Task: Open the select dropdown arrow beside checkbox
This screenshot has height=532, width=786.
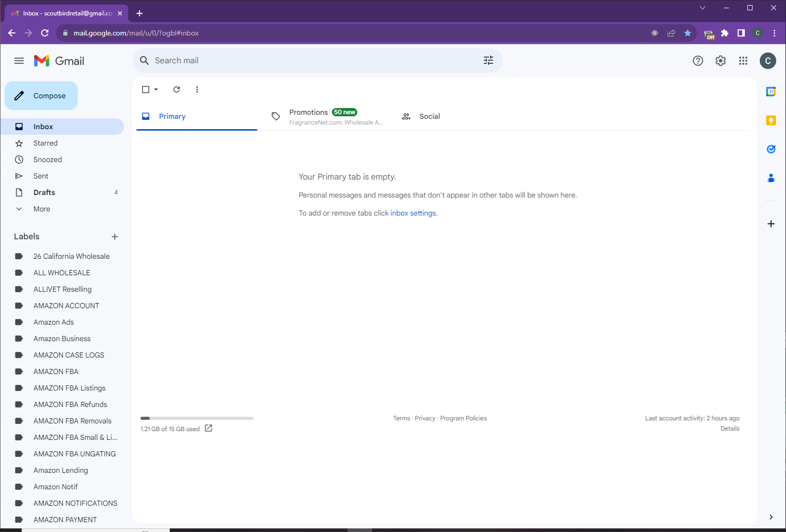Action: [x=156, y=90]
